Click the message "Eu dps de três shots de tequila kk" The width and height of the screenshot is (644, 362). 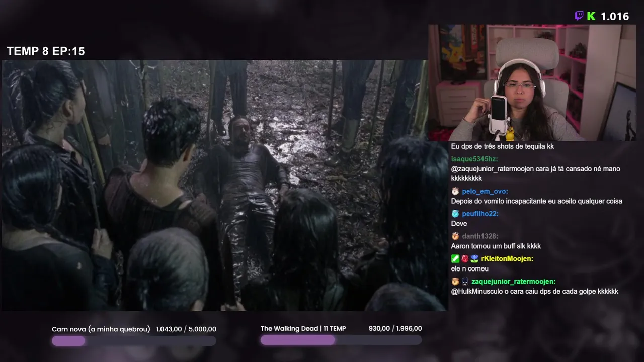pyautogui.click(x=503, y=146)
